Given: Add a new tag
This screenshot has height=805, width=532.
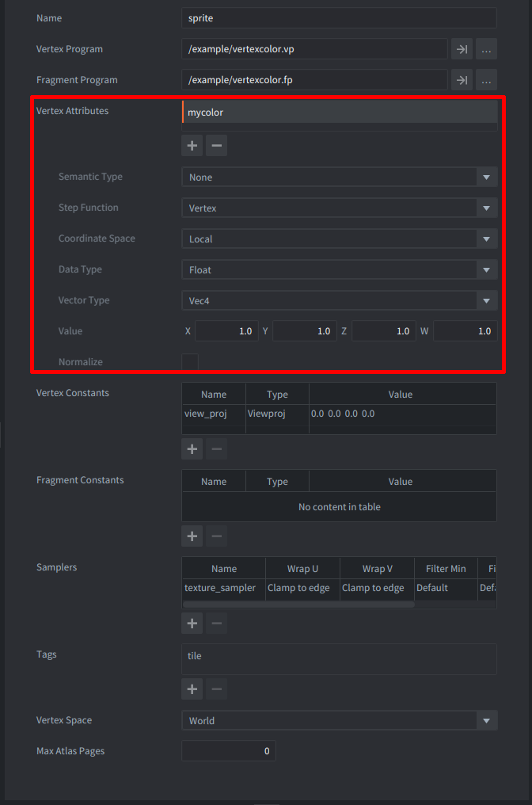Looking at the screenshot, I should tap(192, 689).
